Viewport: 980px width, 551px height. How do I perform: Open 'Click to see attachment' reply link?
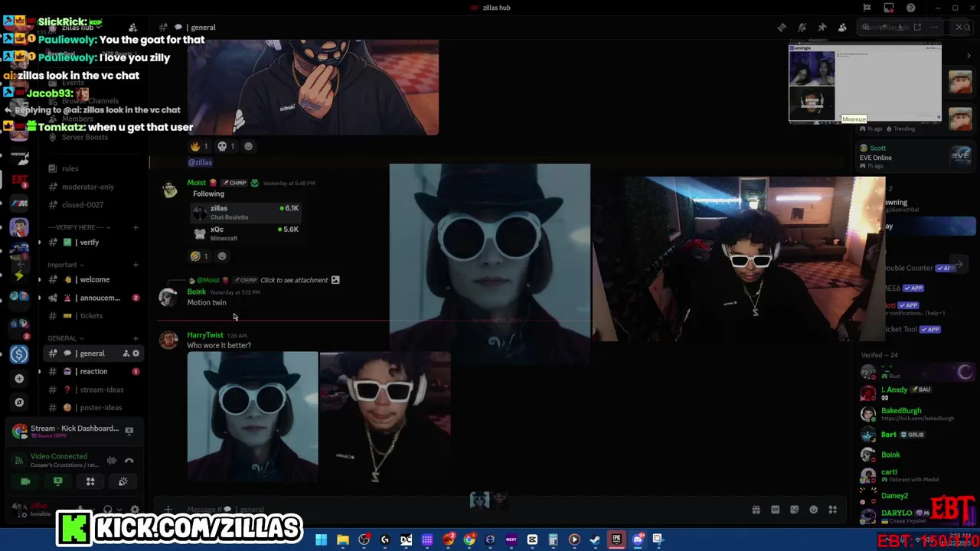click(x=294, y=280)
